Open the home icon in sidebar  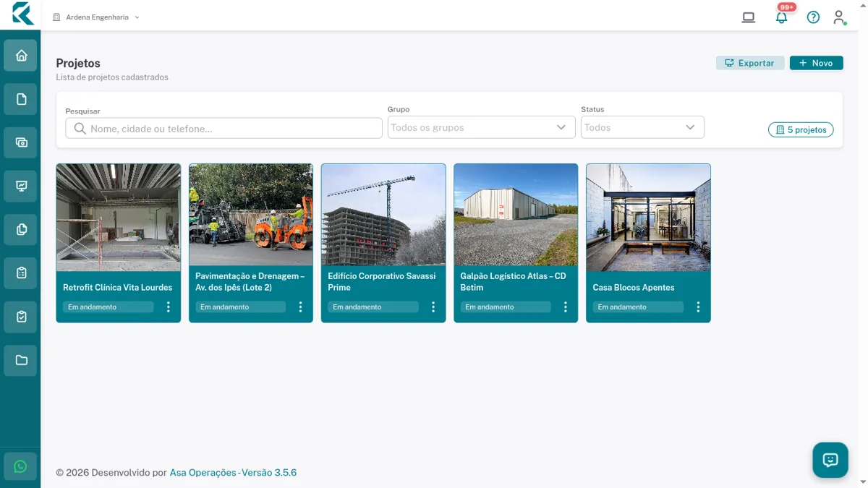point(20,56)
